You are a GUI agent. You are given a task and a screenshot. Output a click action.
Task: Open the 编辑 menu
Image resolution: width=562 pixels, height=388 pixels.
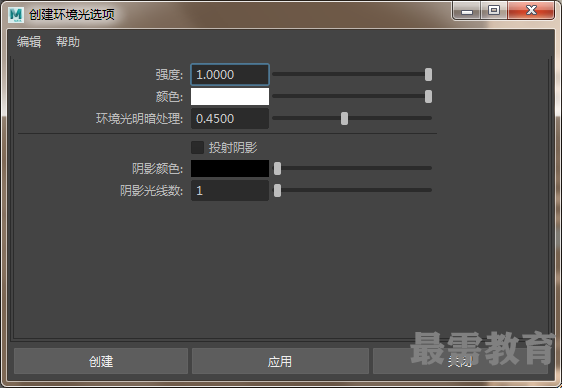(29, 42)
